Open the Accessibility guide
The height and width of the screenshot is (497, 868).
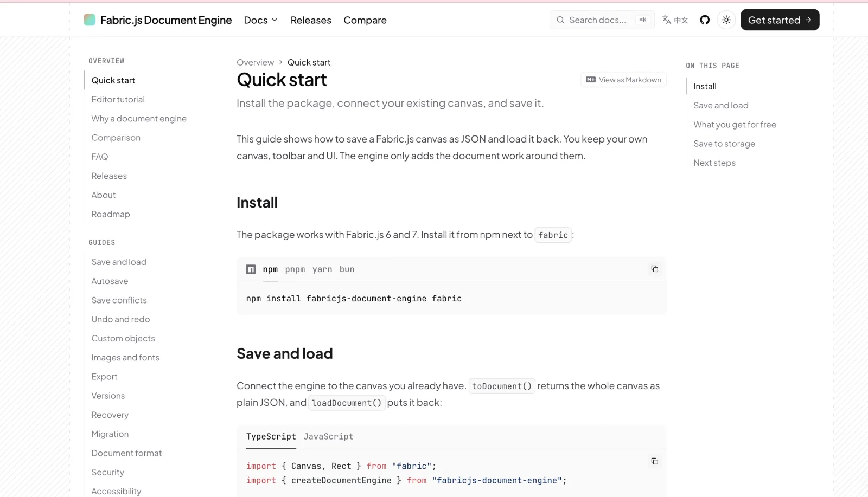(116, 491)
